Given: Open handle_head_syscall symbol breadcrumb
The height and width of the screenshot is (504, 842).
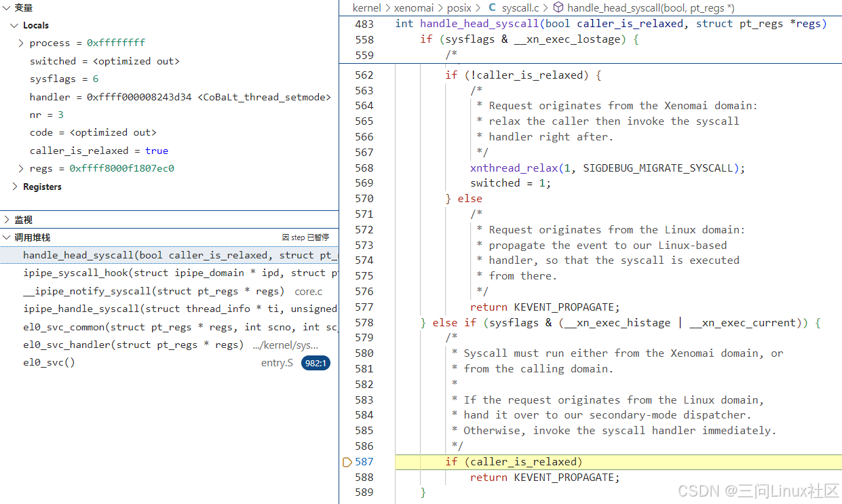Looking at the screenshot, I should click(650, 8).
